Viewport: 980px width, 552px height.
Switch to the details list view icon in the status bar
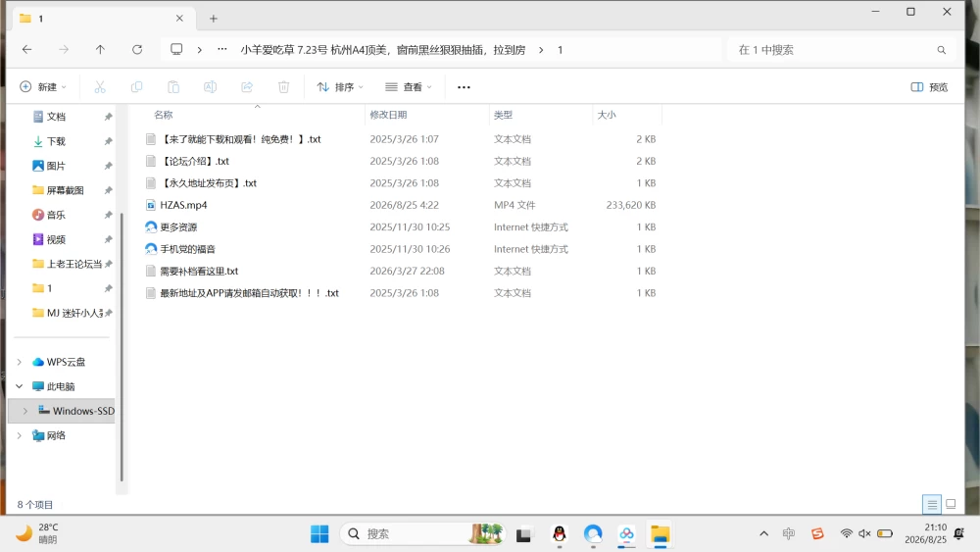click(x=932, y=504)
